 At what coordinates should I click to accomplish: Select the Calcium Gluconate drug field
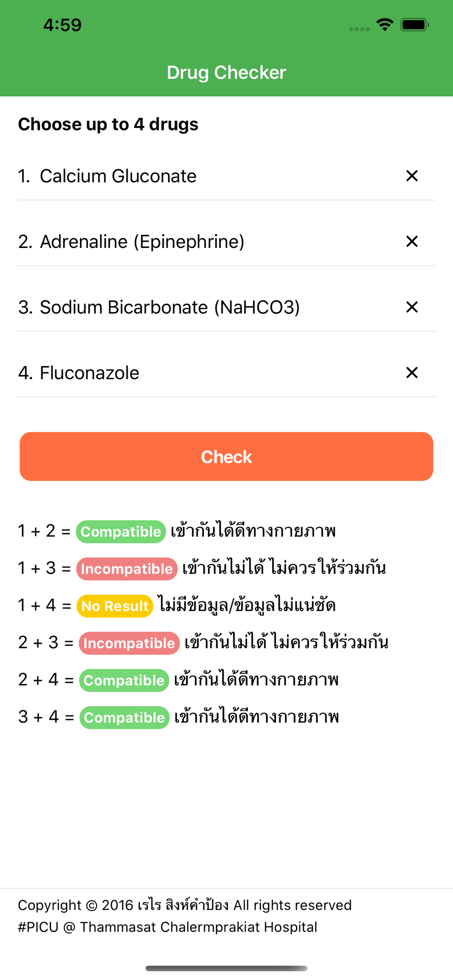[226, 176]
